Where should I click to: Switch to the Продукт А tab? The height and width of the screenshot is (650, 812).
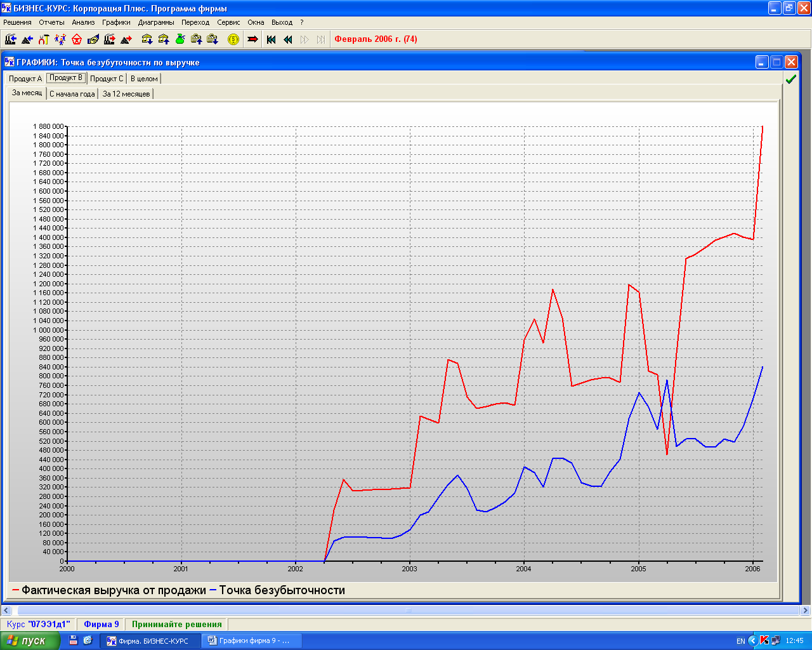point(25,79)
